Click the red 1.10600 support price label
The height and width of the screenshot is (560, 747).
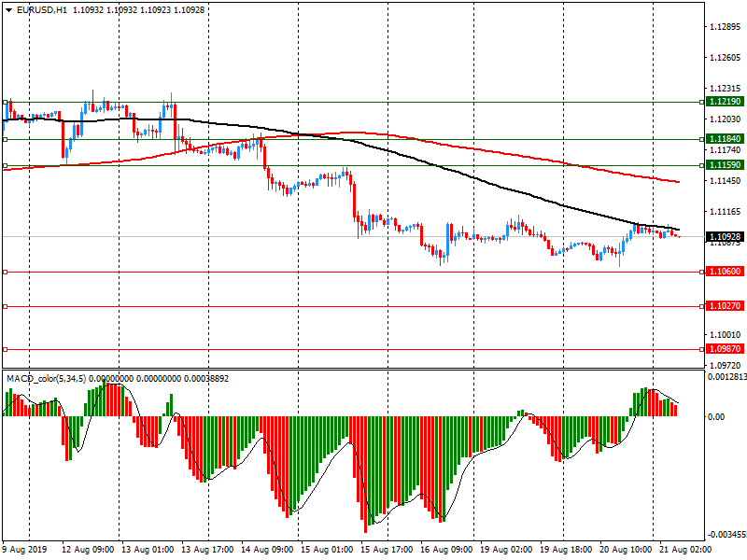pyautogui.click(x=726, y=272)
